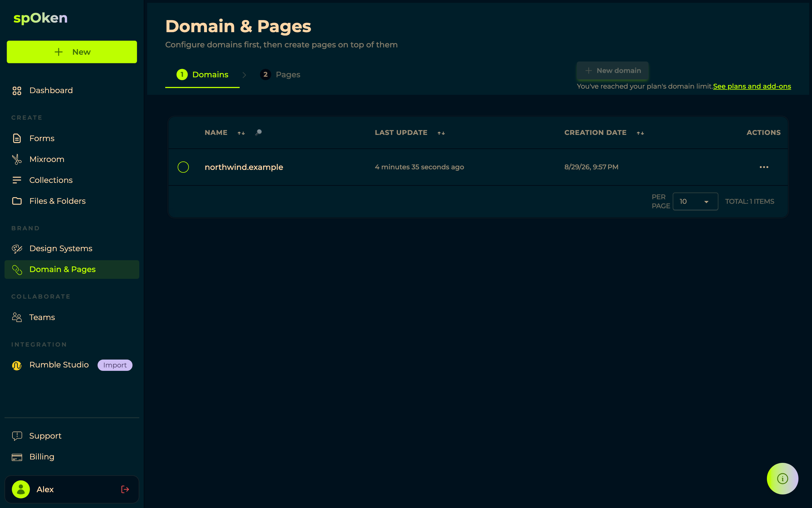The image size is (812, 508).
Task: Open Teams from the sidebar
Action: [72, 317]
